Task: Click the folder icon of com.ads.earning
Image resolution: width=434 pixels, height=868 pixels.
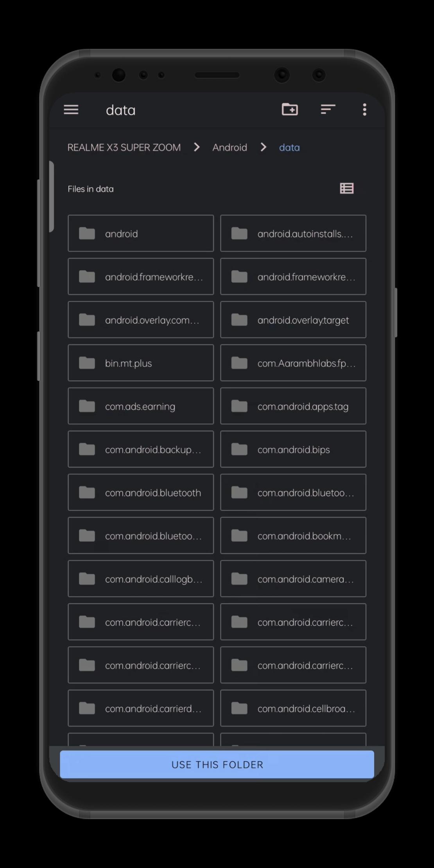Action: click(x=87, y=406)
